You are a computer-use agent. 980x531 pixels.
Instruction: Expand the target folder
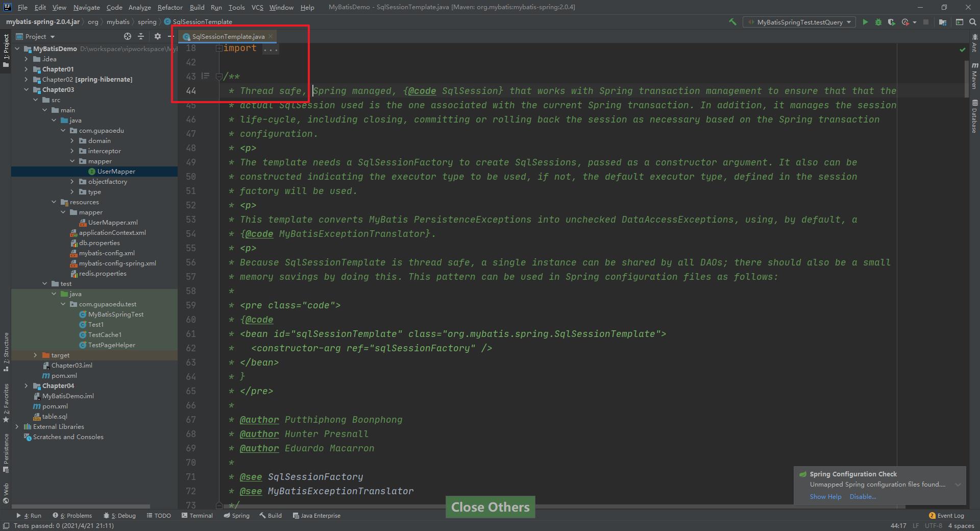[x=35, y=355]
